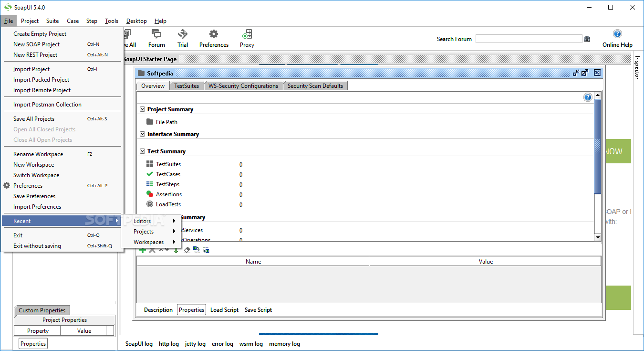Click the eraser clear-property icon
Screen dimensions: 644x351
(187, 250)
